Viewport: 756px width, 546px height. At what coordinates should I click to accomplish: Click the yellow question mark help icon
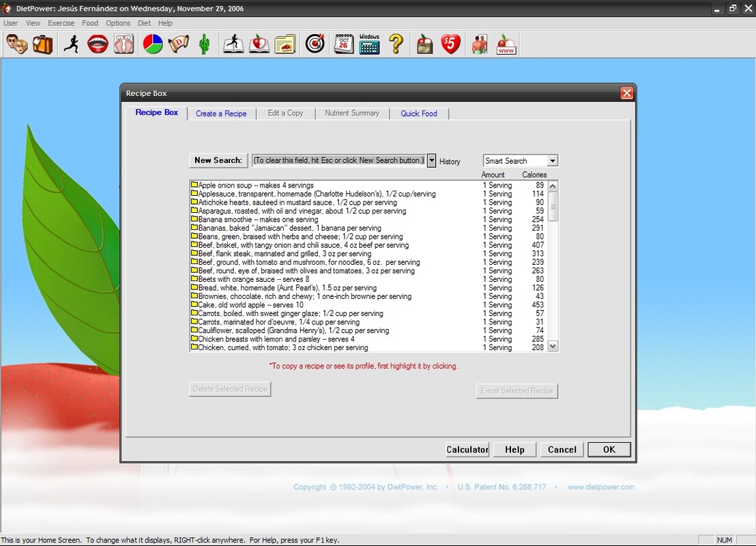pos(396,44)
